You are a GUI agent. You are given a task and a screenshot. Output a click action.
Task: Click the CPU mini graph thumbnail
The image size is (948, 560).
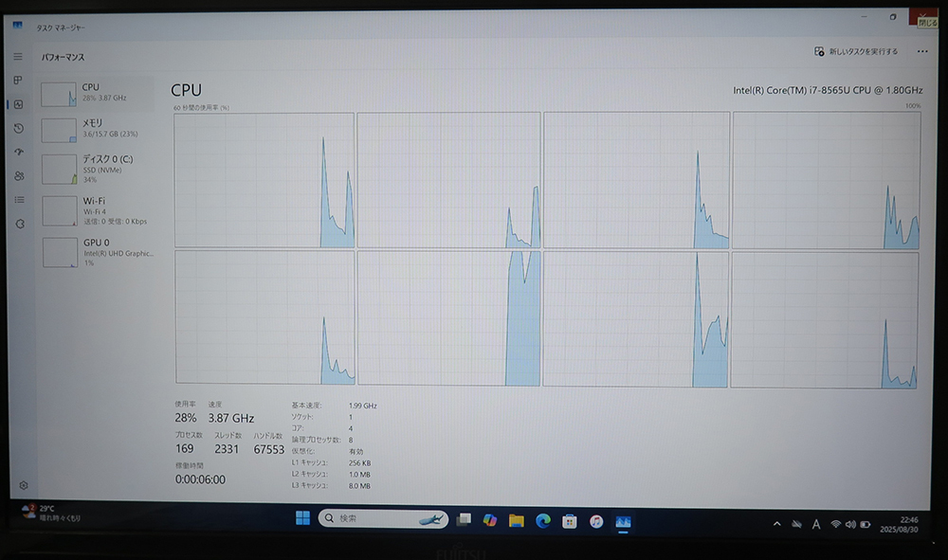58,94
